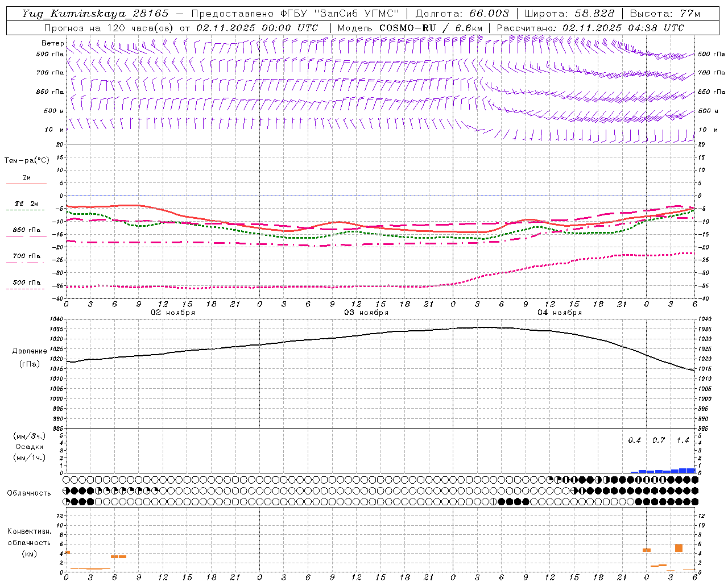Screen dimensions: 728x582
Task: Click the left-axis "500 м" wind level label
Action: point(53,111)
